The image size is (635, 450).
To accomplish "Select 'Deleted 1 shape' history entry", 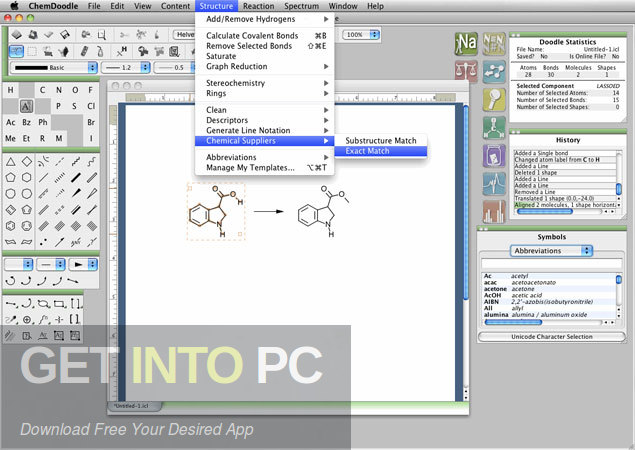I will click(x=565, y=173).
